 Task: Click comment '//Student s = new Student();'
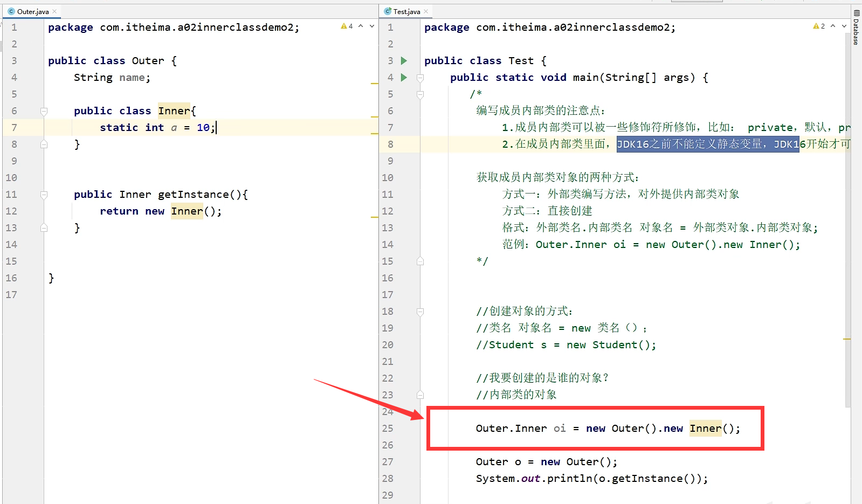(566, 345)
